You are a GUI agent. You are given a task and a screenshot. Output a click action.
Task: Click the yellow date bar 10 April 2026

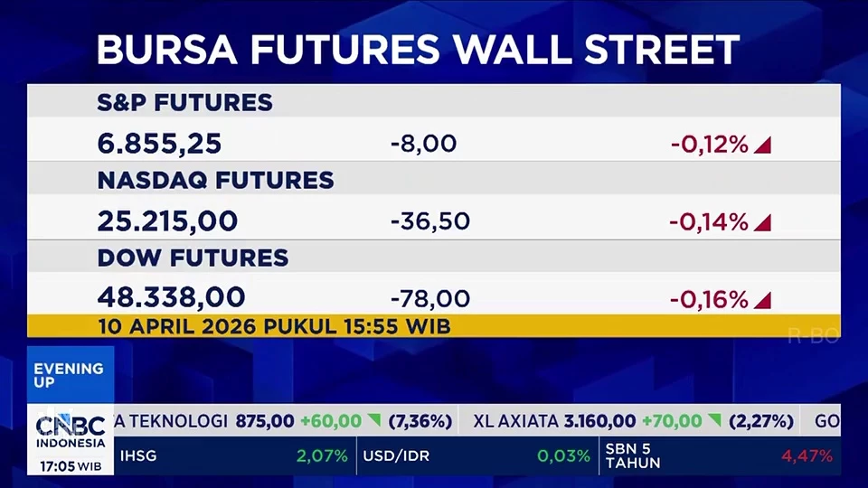274,325
